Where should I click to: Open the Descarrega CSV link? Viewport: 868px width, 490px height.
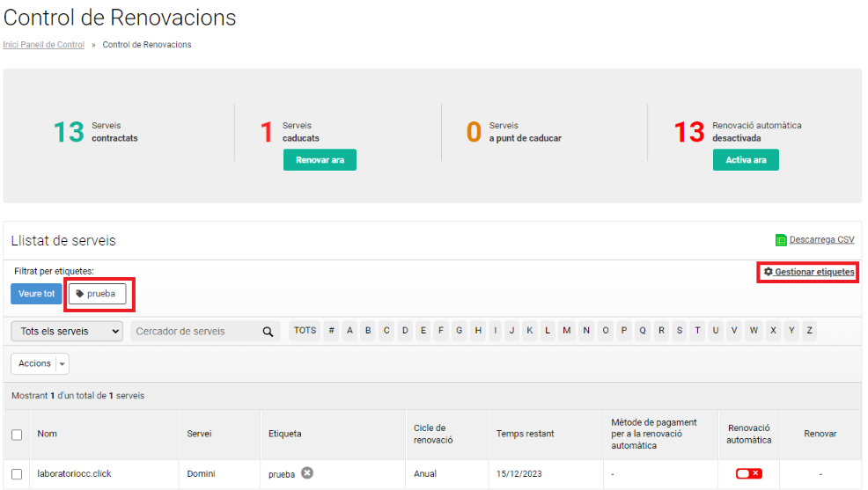point(821,239)
